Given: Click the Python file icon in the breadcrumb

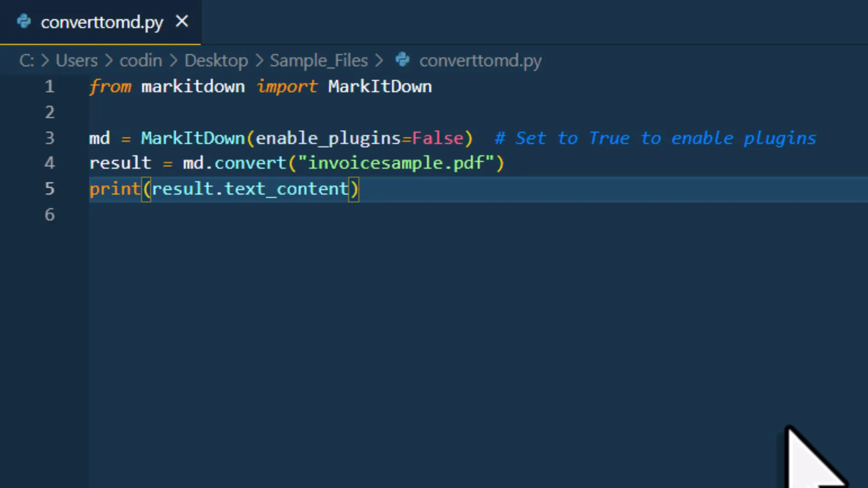Looking at the screenshot, I should [x=402, y=60].
